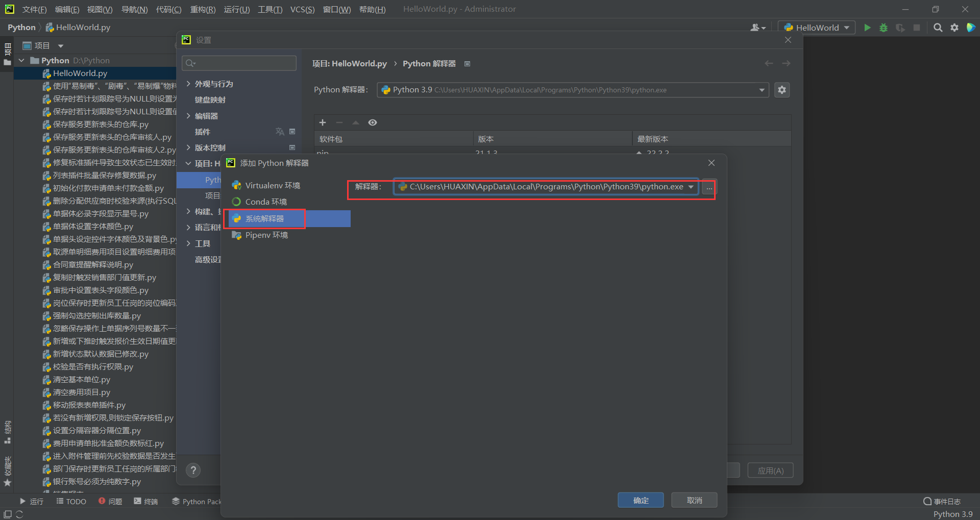Screen dimensions: 980x520
Task: Expand 编辑器 settings section
Action: pyautogui.click(x=188, y=116)
